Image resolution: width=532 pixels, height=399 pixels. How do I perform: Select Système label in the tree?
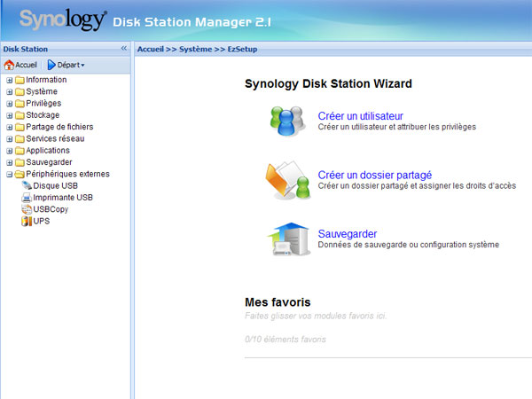(x=42, y=91)
